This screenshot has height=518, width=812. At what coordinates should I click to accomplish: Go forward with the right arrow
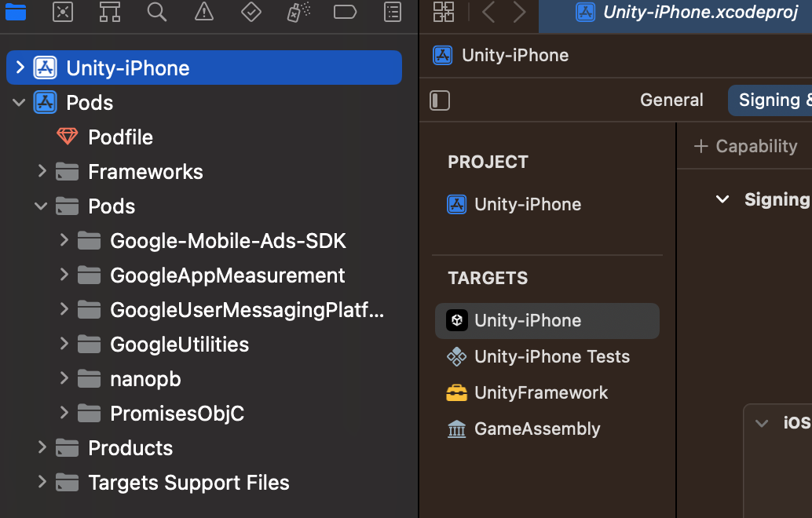pyautogui.click(x=519, y=12)
